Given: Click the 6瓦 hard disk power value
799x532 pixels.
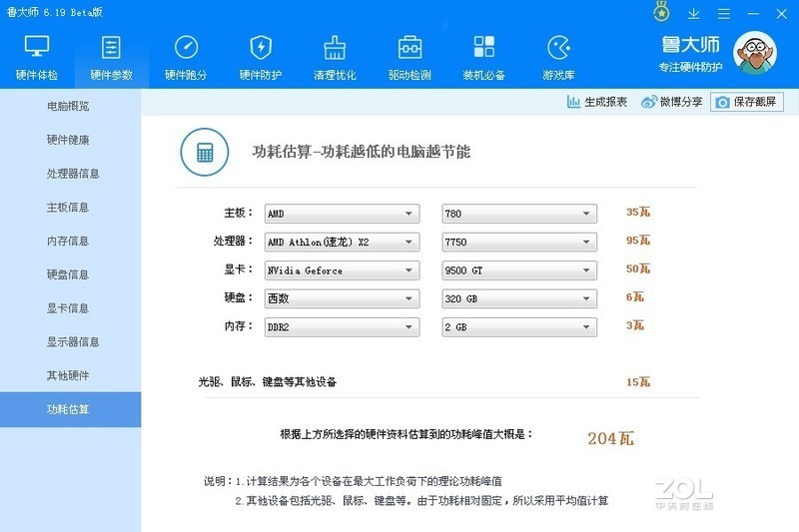Looking at the screenshot, I should click(x=635, y=296).
